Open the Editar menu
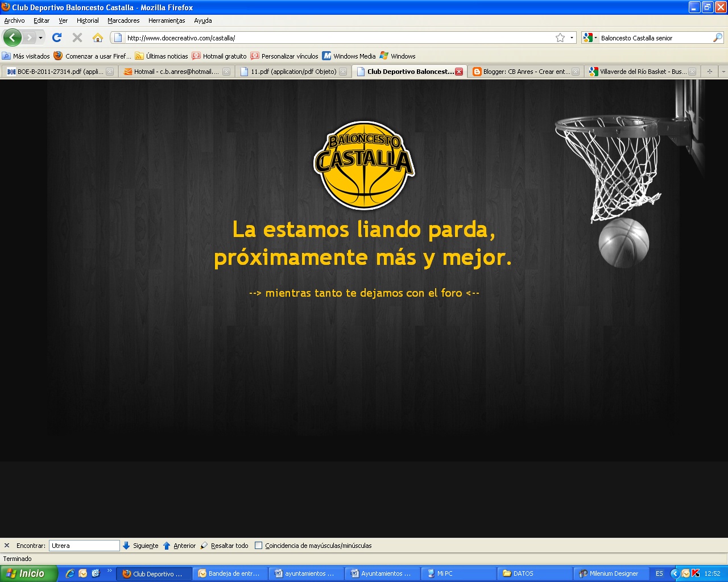 42,20
